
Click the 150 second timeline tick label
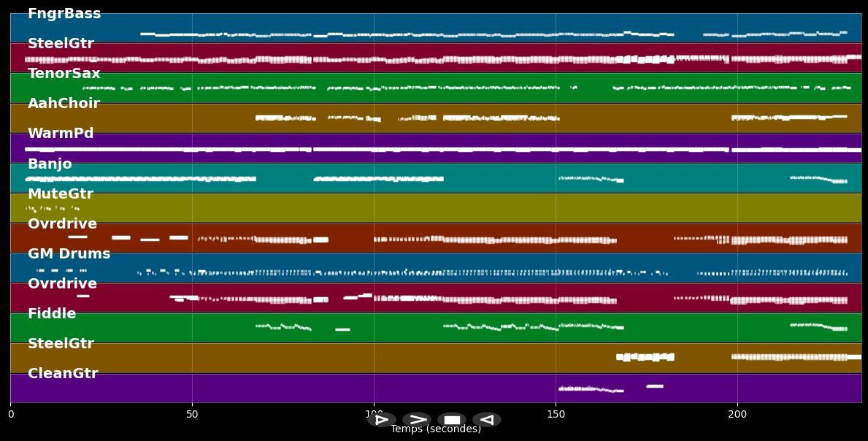[556, 415]
